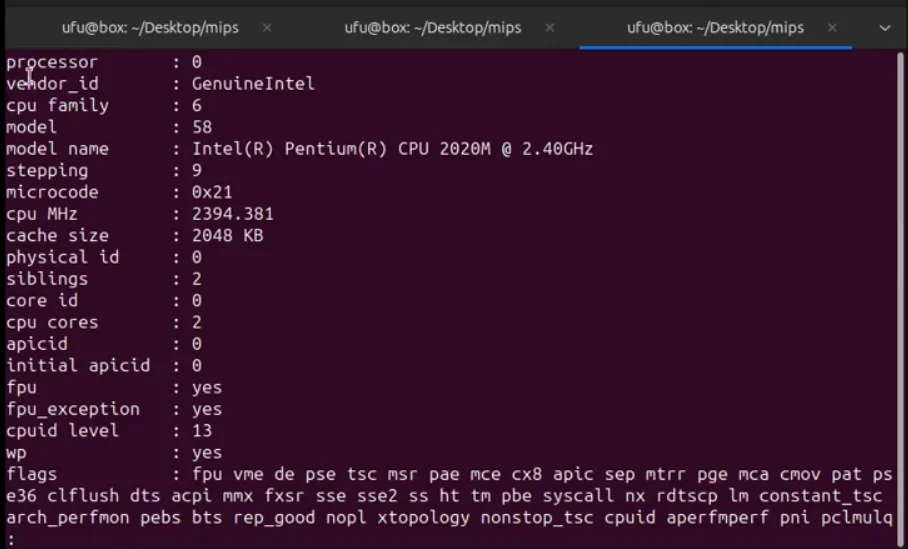
Task: Click the 'xtopology' flag word
Action: point(423,518)
